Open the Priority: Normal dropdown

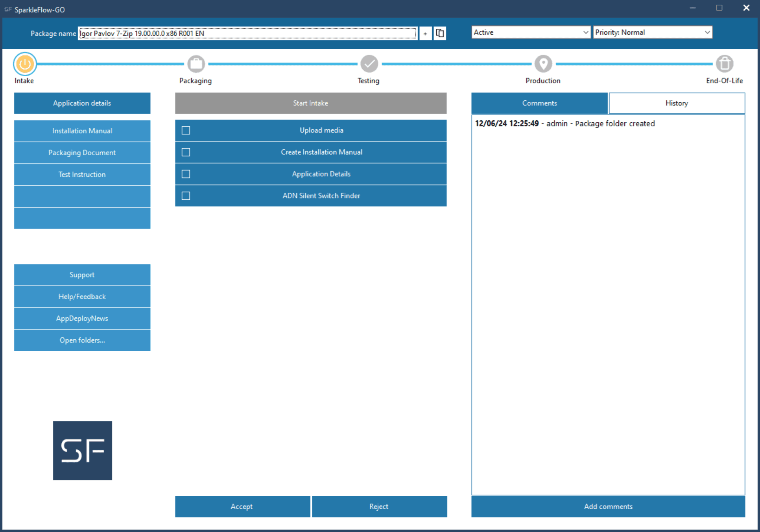652,33
